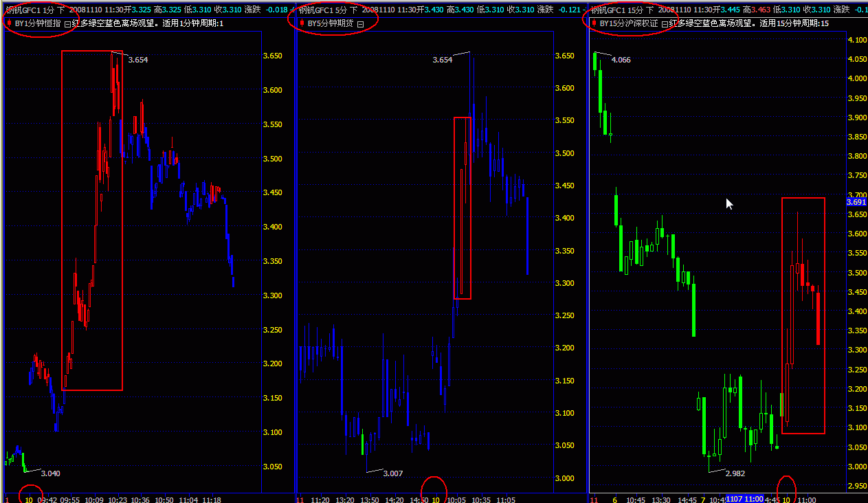Viewport: 868px width, 503px height.
Task: Click the 钢钒GFC1 1分 chart title
Action: 30,10
